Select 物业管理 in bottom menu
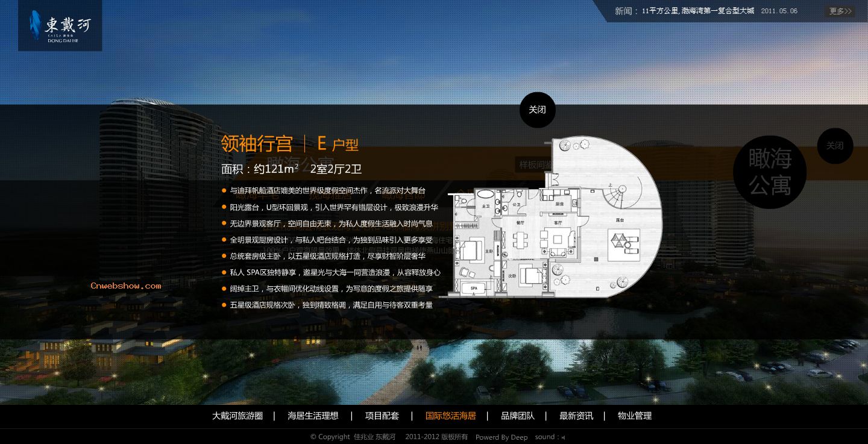Screen dimensions: 868x444 tap(635, 416)
